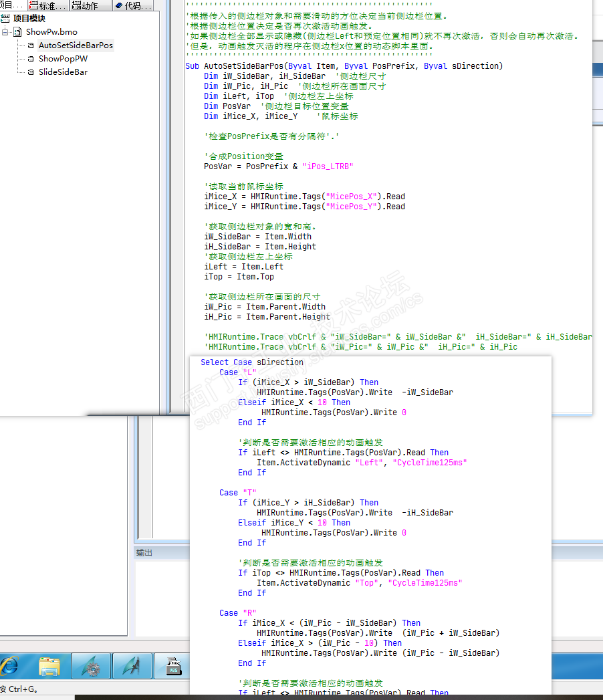Viewport: 603px width, 700px height.
Task: Switch to the 动作 tab
Action: tap(90, 6)
